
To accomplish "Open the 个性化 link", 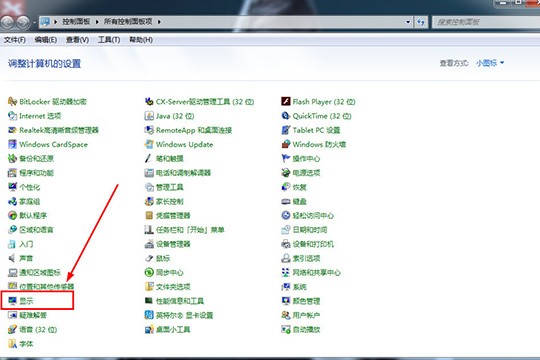I will (x=30, y=187).
